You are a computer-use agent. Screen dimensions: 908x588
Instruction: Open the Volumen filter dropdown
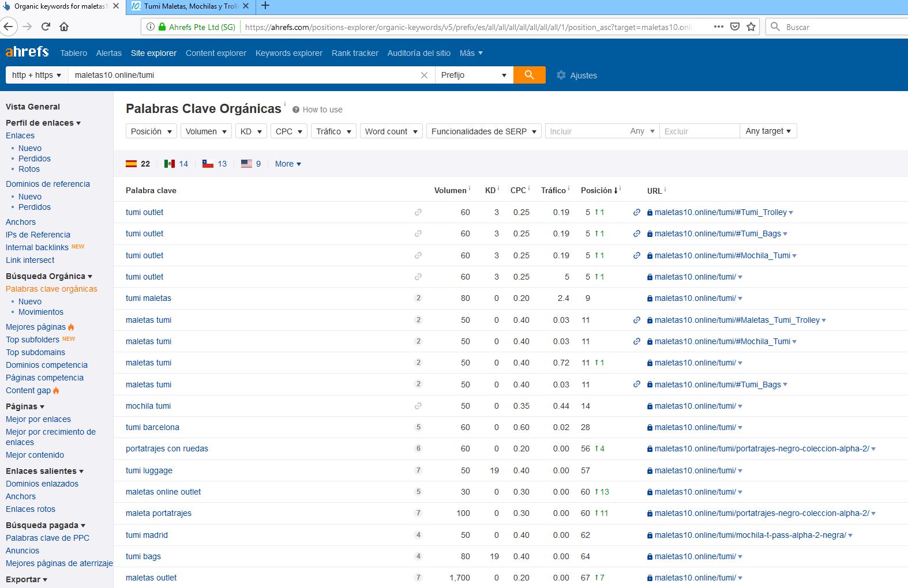(206, 131)
